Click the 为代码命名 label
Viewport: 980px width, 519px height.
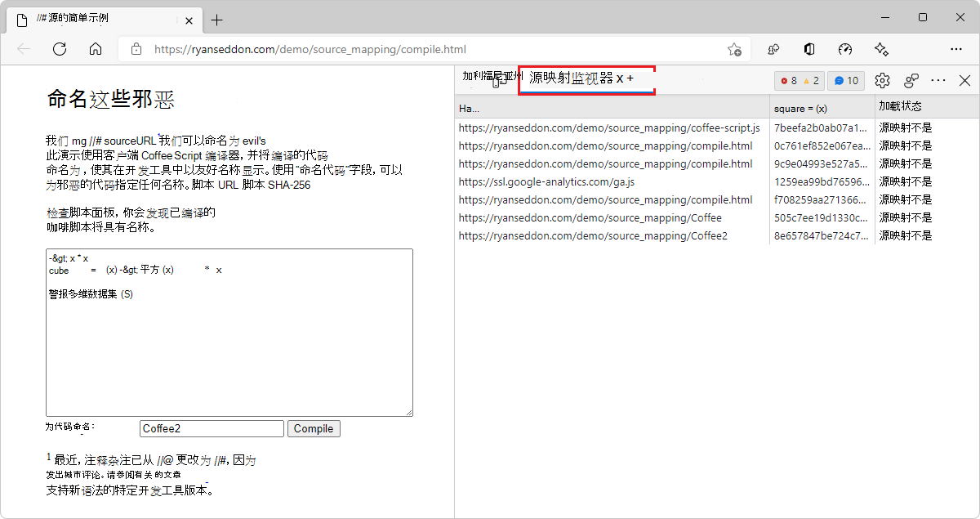[70, 427]
